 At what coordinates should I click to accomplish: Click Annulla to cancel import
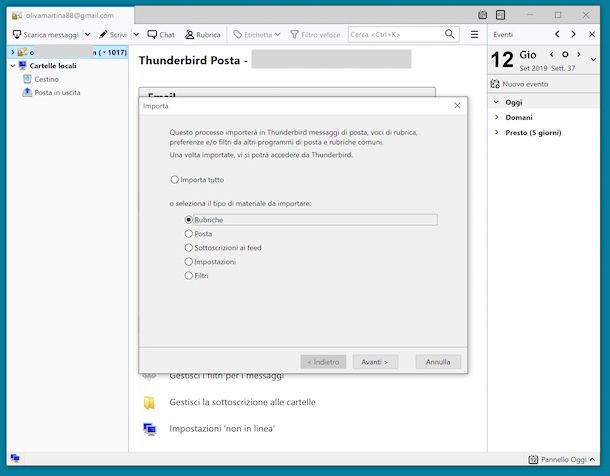[x=438, y=362]
